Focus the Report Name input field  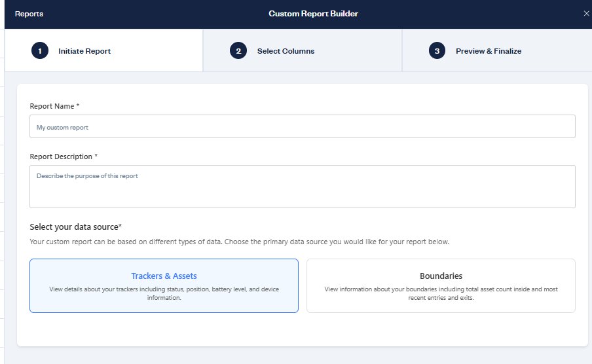(302, 127)
